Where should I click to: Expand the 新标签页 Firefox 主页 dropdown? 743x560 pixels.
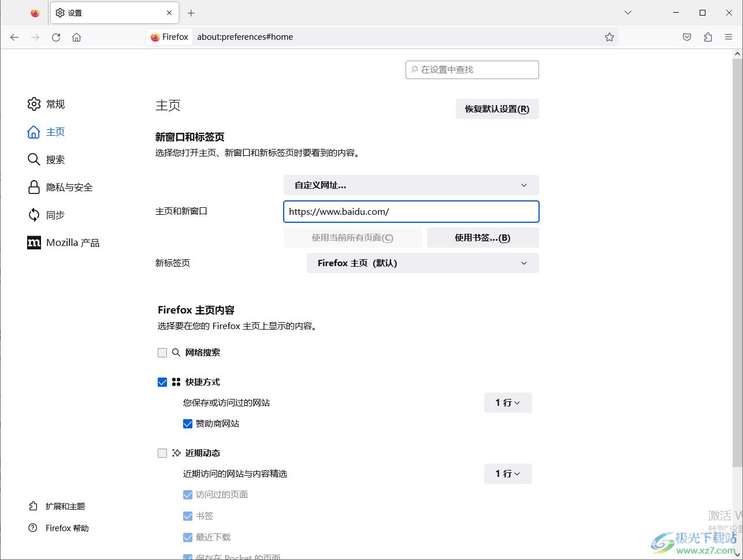pyautogui.click(x=422, y=263)
